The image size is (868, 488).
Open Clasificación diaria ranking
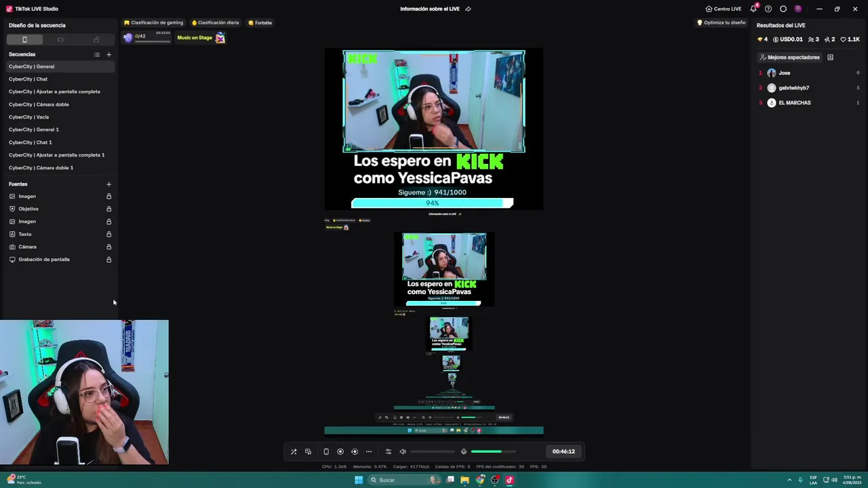point(215,22)
